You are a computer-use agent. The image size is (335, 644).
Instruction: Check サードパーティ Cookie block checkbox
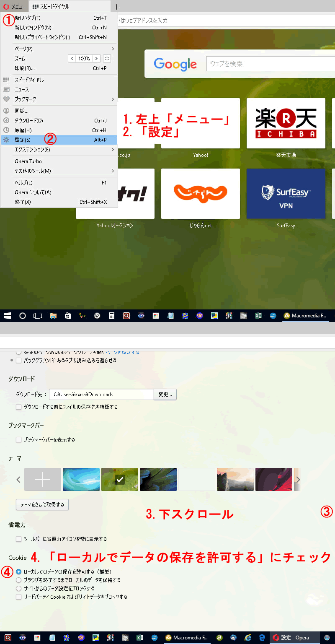18,597
